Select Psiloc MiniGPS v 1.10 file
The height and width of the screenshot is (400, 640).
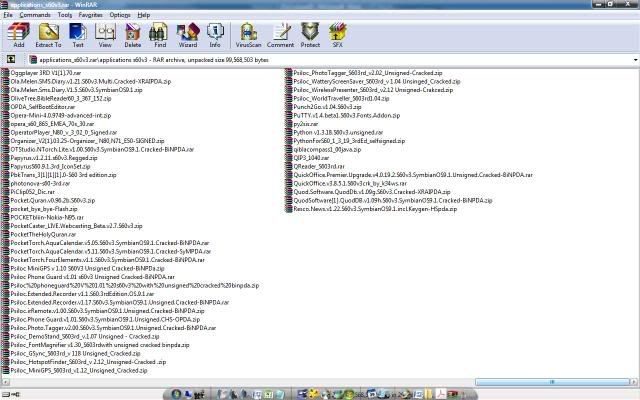point(83,269)
